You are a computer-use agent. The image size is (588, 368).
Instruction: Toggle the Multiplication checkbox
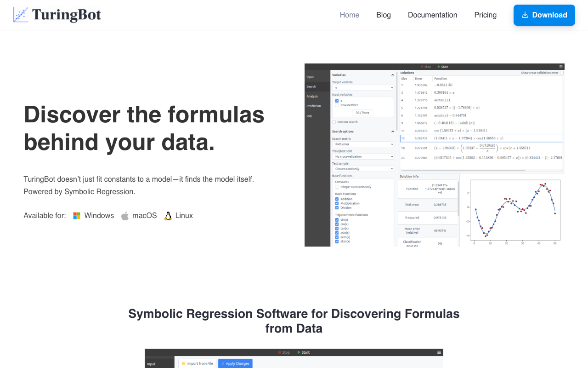pos(337,203)
